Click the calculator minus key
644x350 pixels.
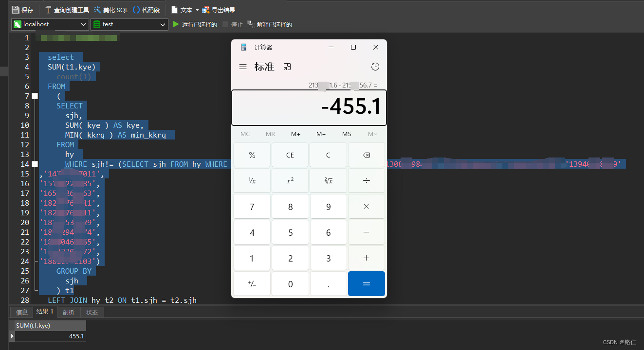(x=367, y=232)
